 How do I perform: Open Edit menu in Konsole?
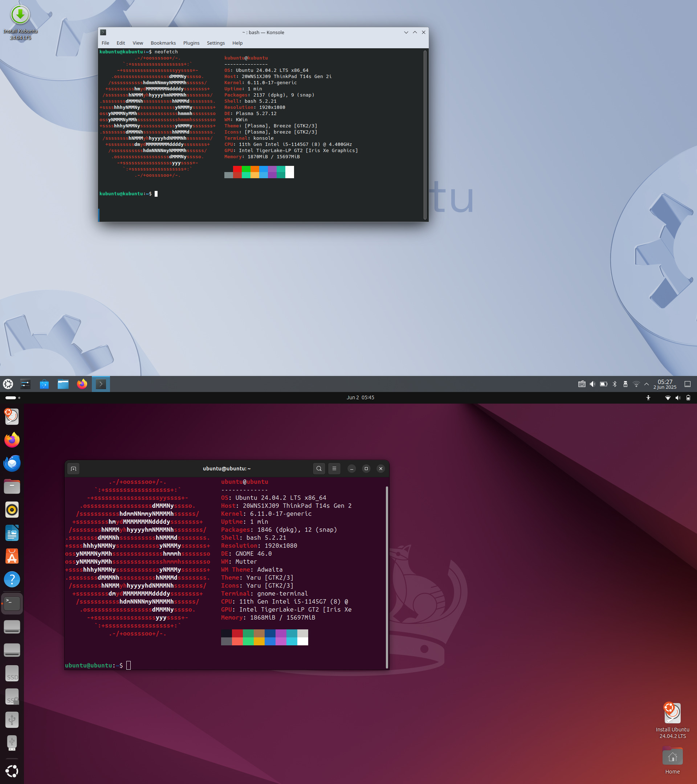(121, 43)
